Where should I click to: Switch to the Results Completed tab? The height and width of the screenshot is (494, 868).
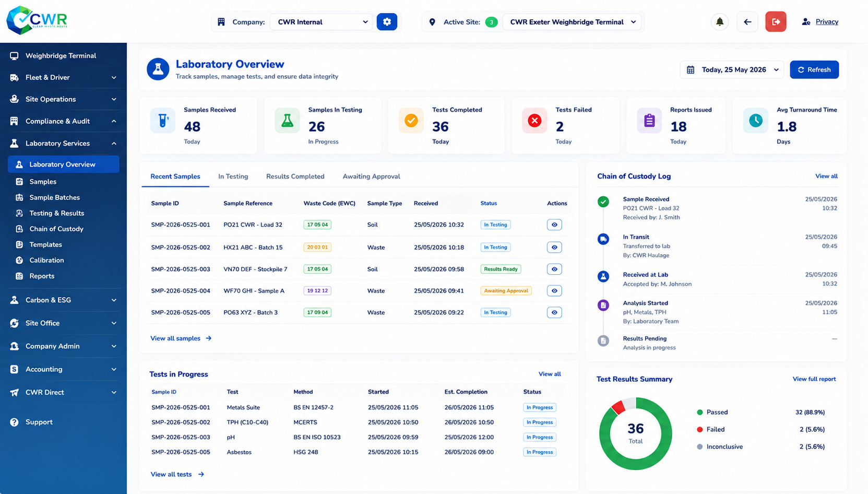pyautogui.click(x=295, y=177)
